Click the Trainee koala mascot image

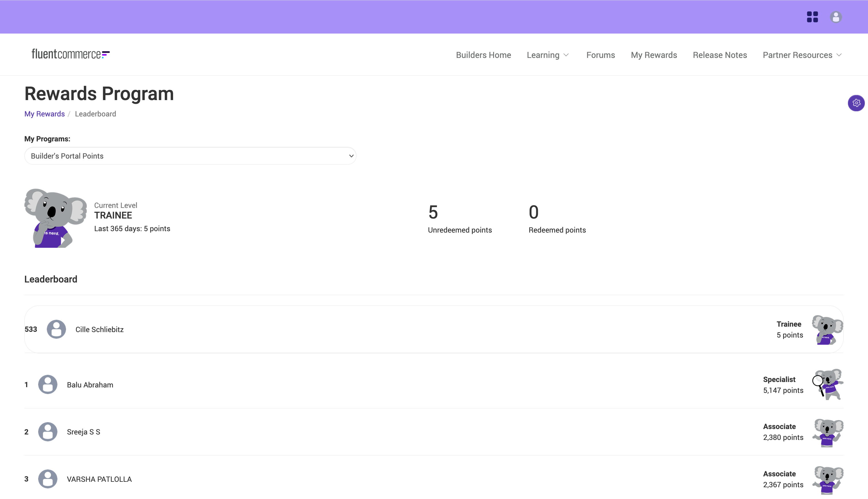[x=56, y=218]
